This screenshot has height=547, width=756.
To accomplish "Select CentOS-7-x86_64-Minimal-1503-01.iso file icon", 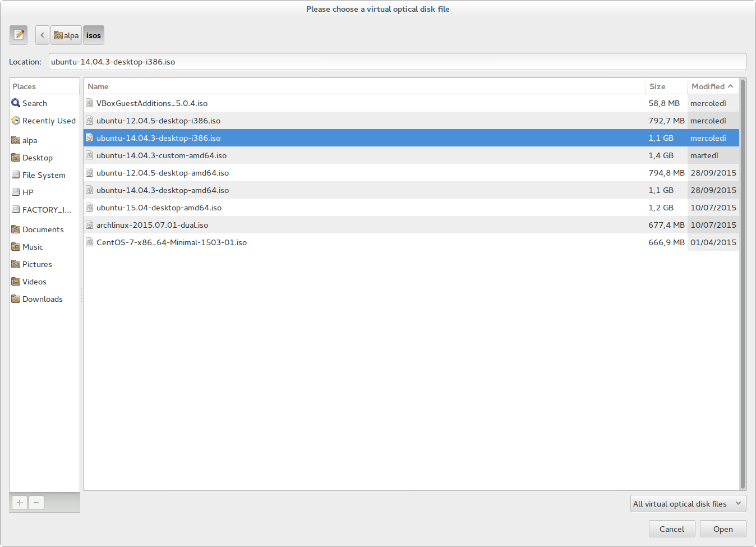I will pyautogui.click(x=90, y=242).
